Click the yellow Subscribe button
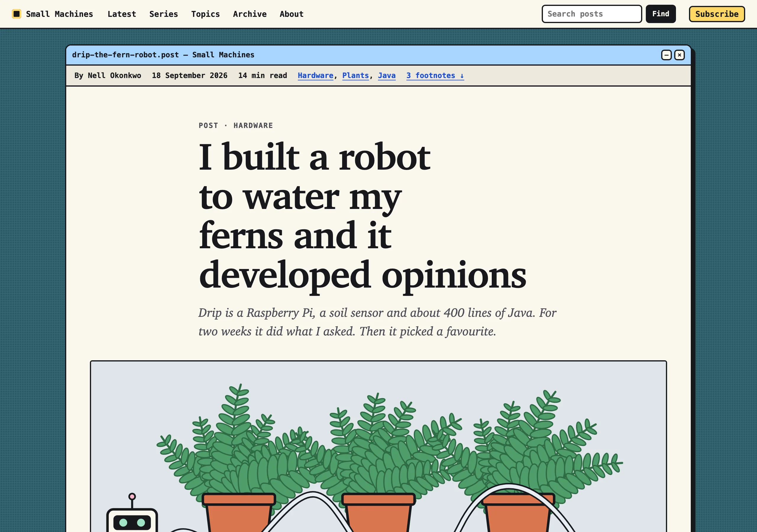The width and height of the screenshot is (757, 532). point(716,14)
